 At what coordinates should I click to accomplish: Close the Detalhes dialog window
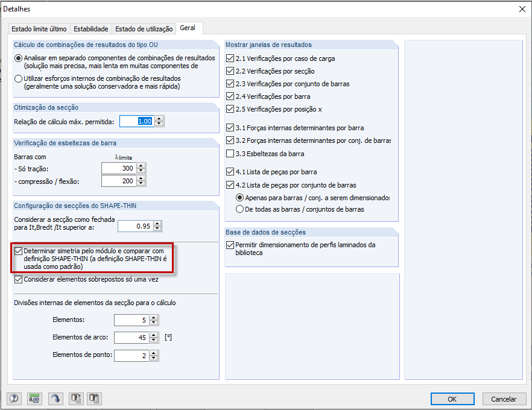[x=522, y=9]
